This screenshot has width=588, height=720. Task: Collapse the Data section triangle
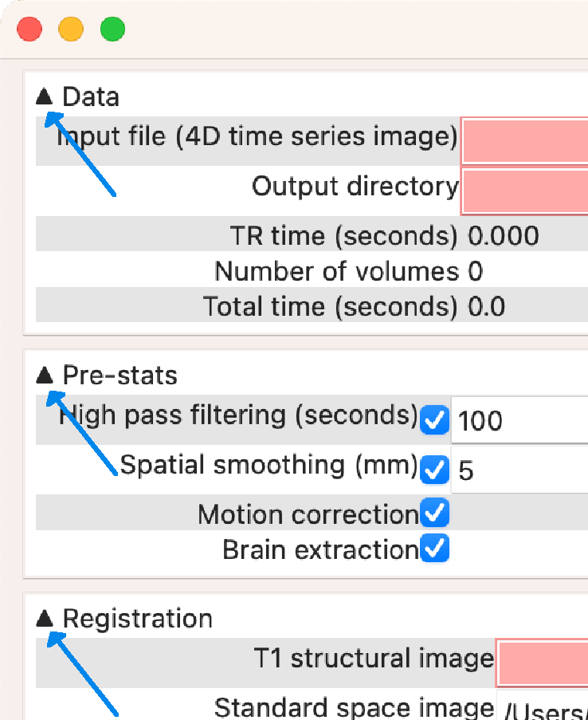45,97
